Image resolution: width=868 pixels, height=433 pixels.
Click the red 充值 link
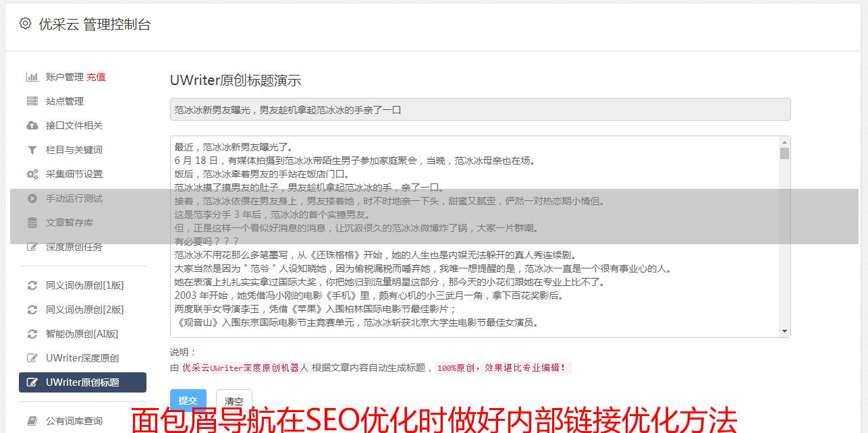(96, 77)
